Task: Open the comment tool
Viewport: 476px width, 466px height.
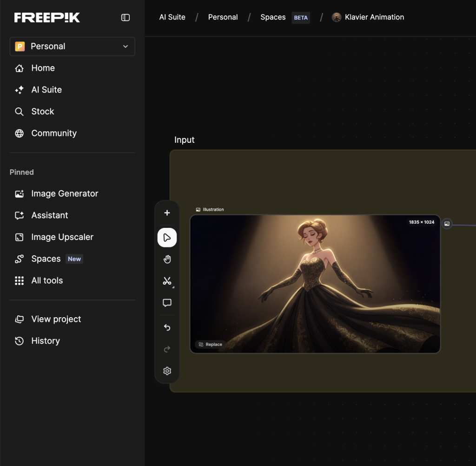Action: point(167,303)
